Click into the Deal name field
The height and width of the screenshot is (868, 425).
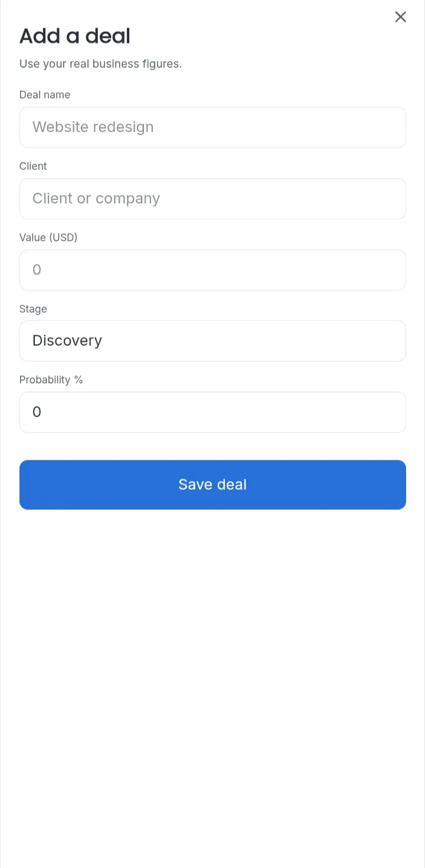[212, 127]
